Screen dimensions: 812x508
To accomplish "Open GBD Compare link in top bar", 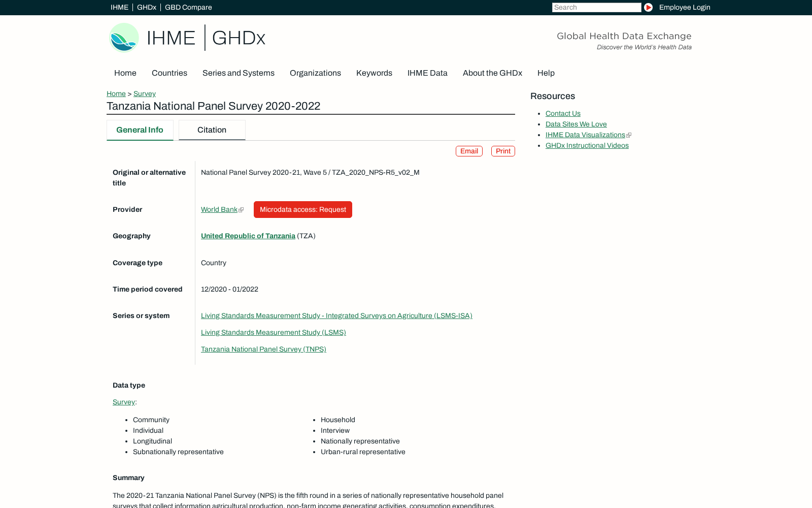I will [188, 8].
